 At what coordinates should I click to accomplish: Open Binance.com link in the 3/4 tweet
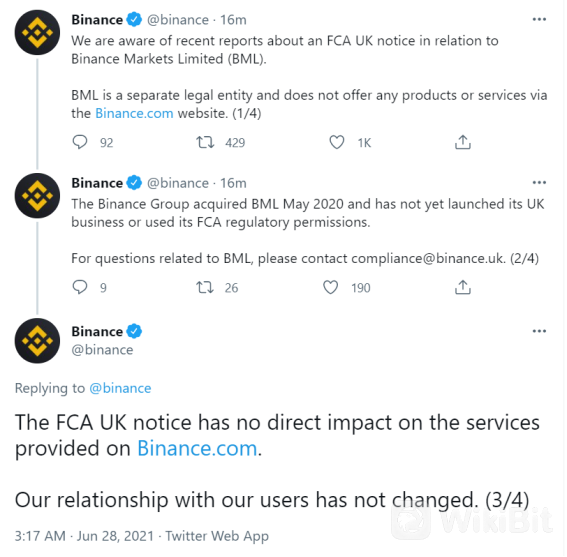(197, 448)
